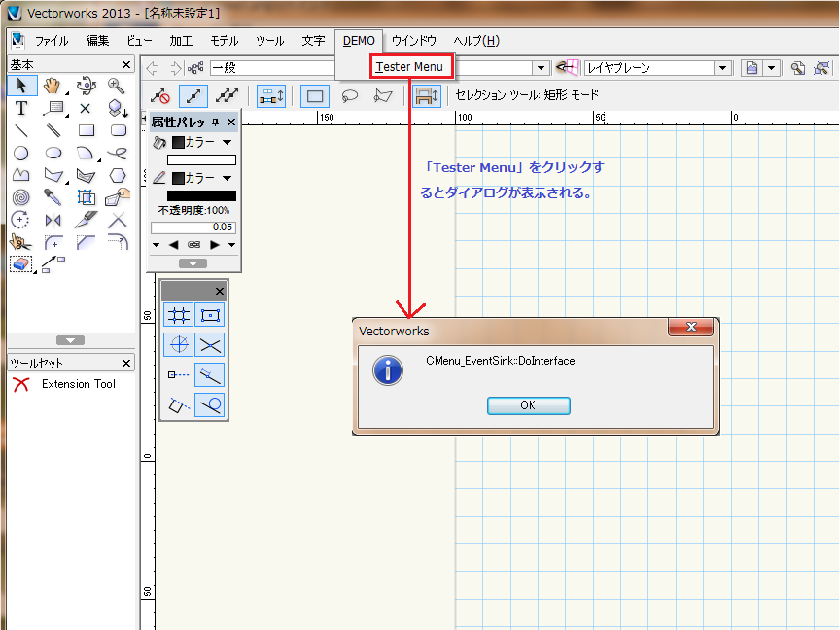Select the Regular Polygon tool

(x=118, y=175)
